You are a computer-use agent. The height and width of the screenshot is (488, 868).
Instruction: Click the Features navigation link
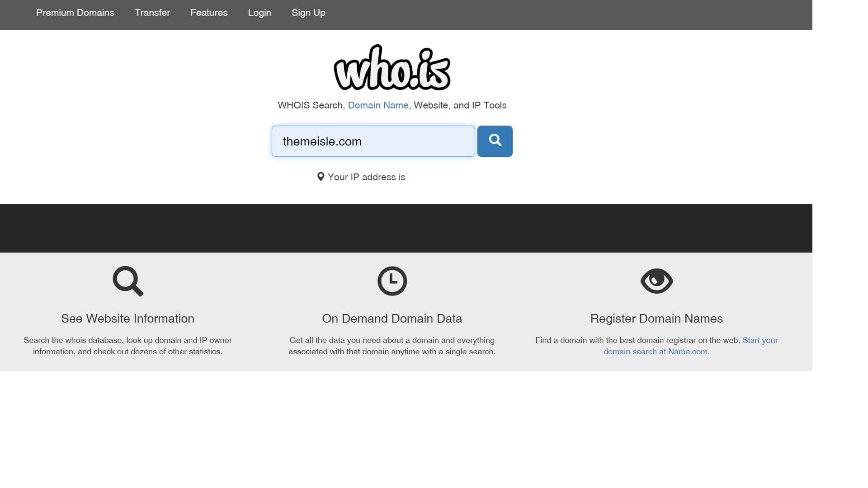point(209,13)
